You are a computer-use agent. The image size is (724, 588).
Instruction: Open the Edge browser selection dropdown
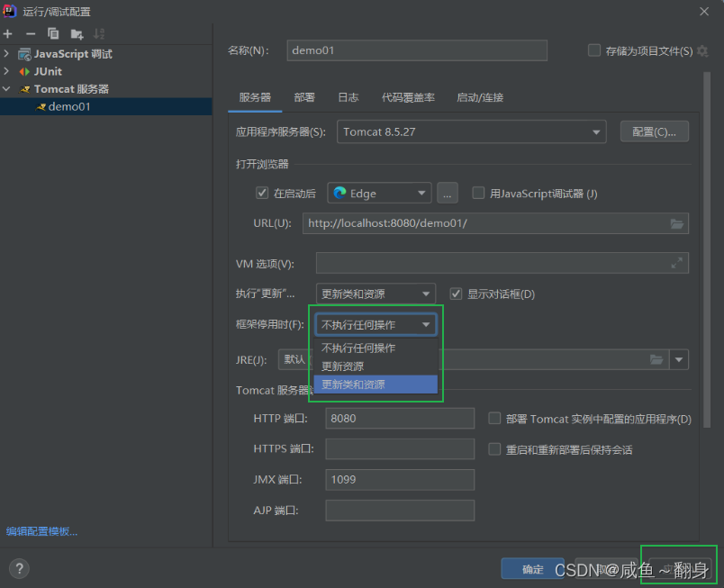[379, 193]
